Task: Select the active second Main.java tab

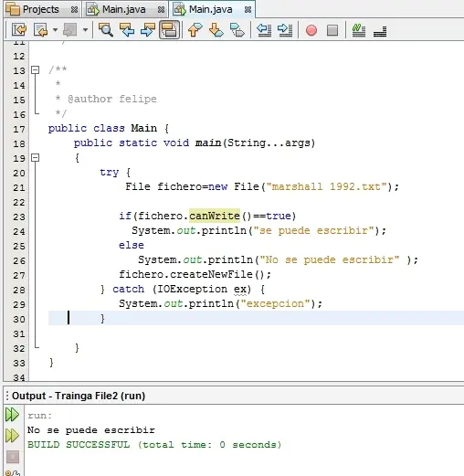Action: point(210,9)
